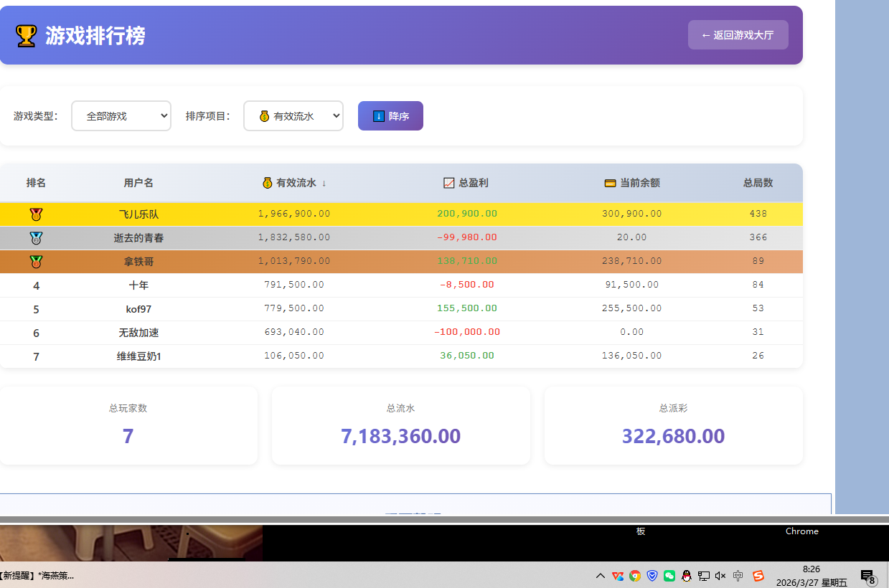
Task: Open WeChat from the system tray
Action: tap(669, 576)
